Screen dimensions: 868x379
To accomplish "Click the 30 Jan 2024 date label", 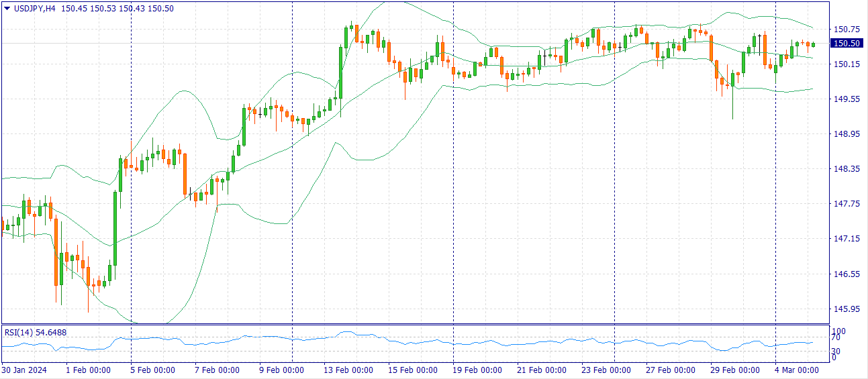I will 24,370.
